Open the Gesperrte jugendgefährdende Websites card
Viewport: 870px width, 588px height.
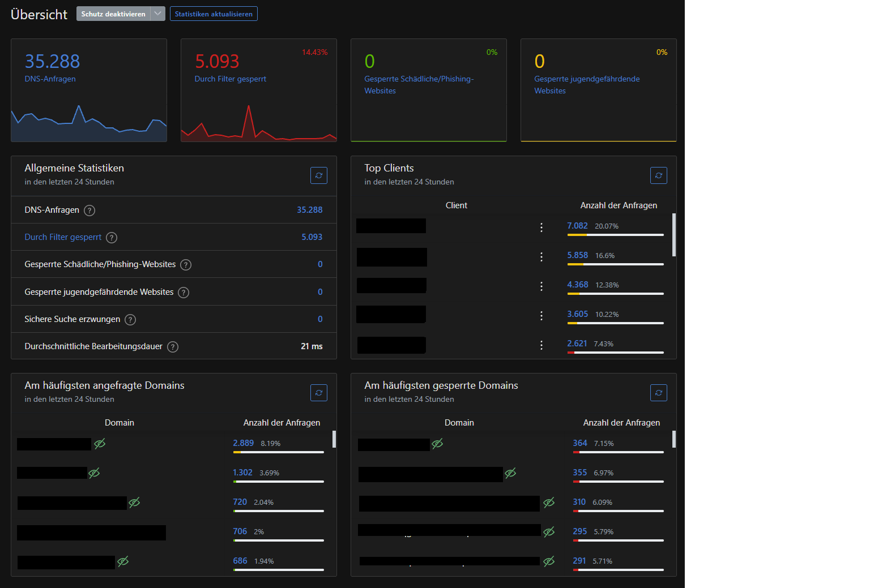click(x=599, y=90)
